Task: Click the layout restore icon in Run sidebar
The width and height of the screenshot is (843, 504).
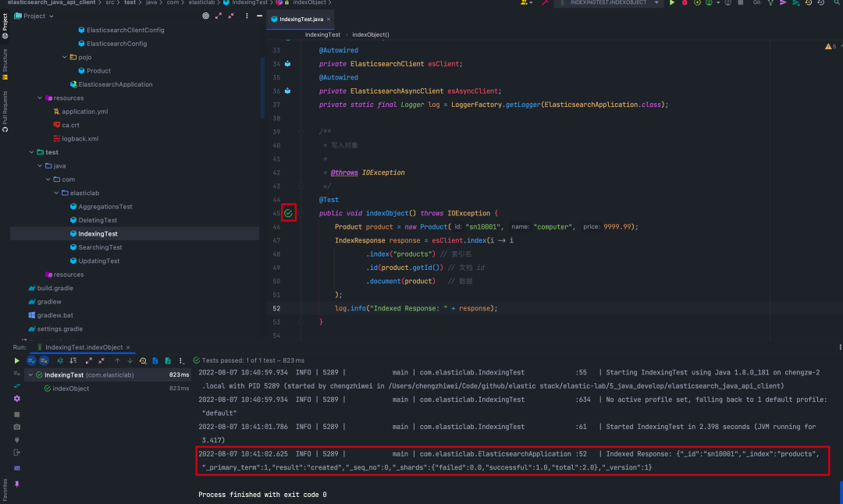Action: click(x=16, y=468)
